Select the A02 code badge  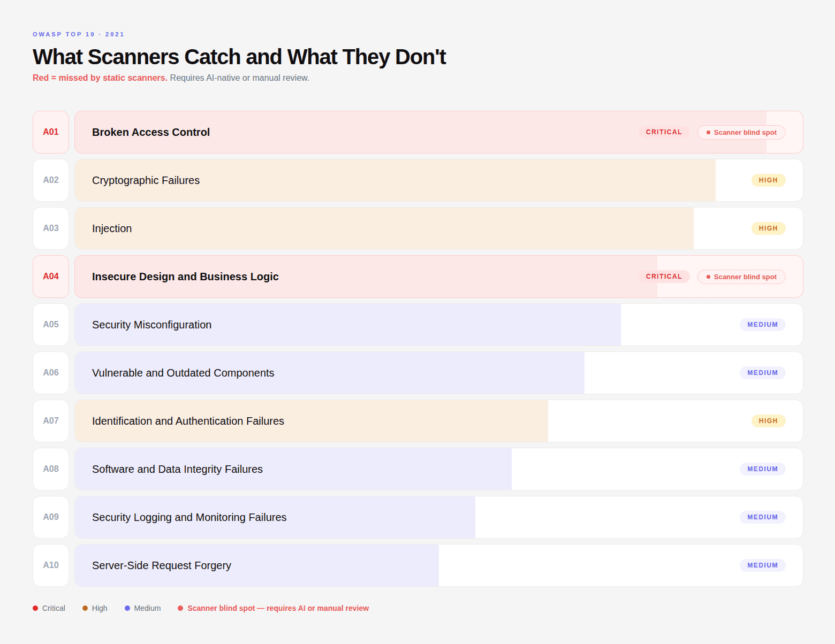click(51, 180)
